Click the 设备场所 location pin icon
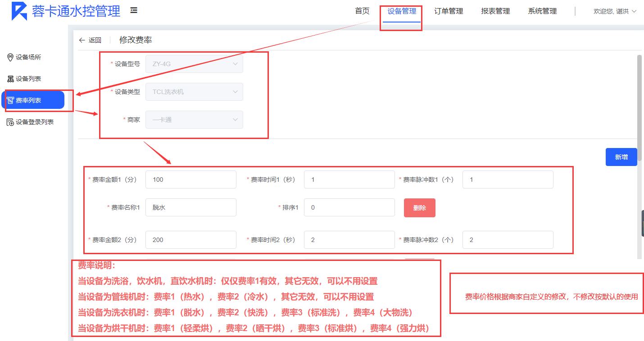 point(10,57)
